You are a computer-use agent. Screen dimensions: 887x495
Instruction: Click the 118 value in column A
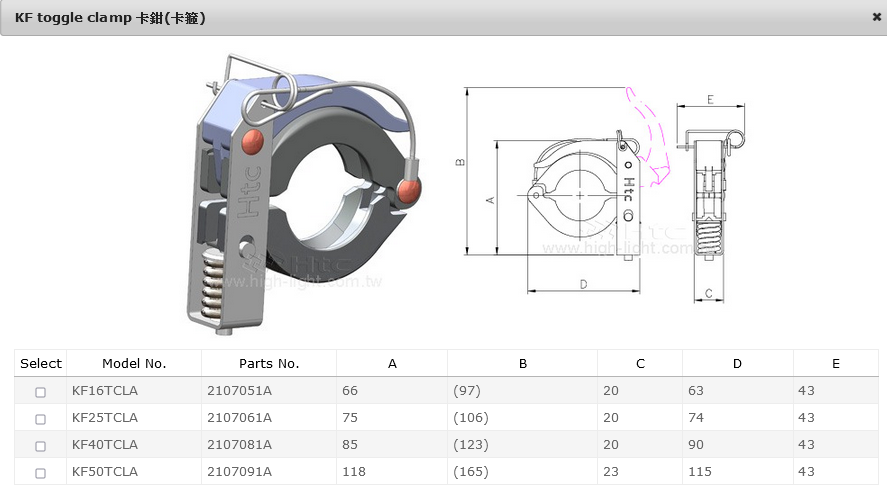click(x=354, y=472)
